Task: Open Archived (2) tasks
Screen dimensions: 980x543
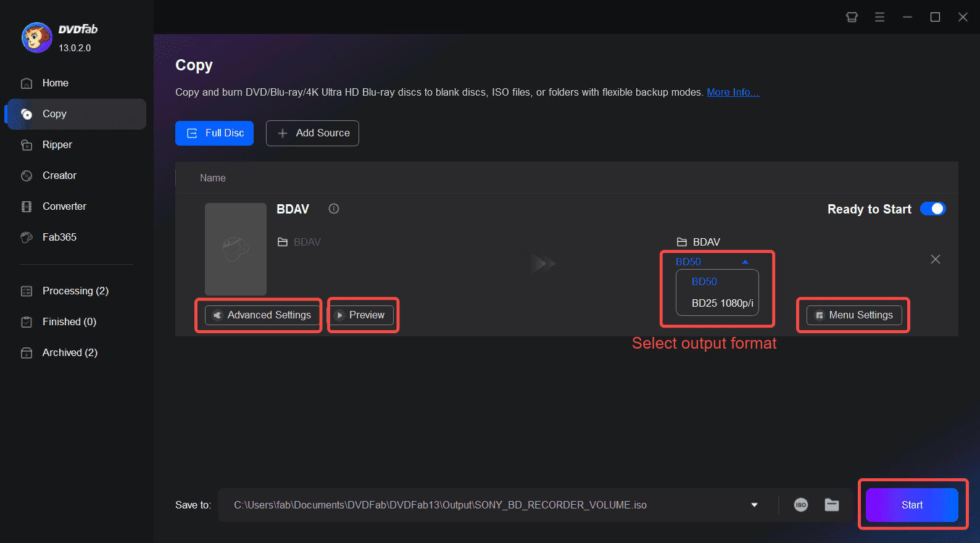Action: (76, 352)
